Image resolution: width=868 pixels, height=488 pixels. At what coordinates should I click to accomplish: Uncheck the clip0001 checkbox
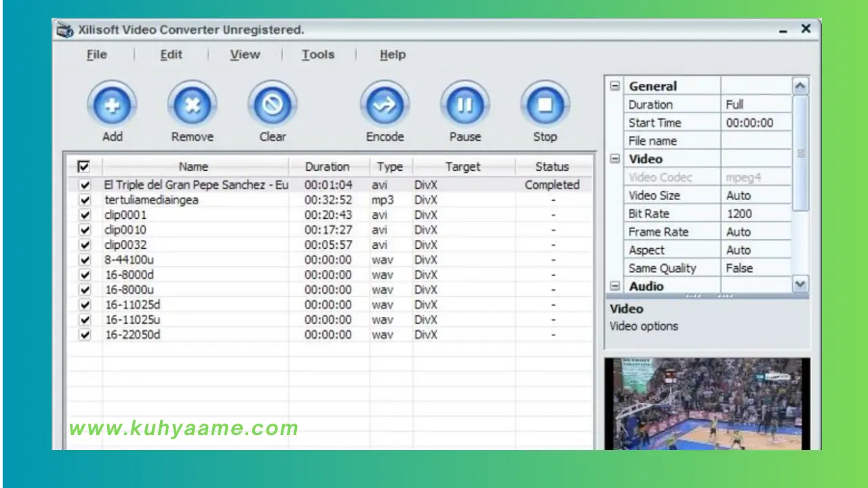tap(85, 215)
